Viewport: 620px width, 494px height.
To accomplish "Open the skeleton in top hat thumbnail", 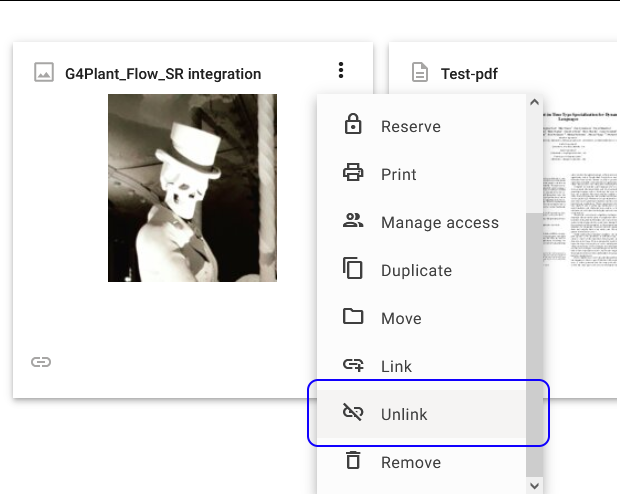I will 192,188.
